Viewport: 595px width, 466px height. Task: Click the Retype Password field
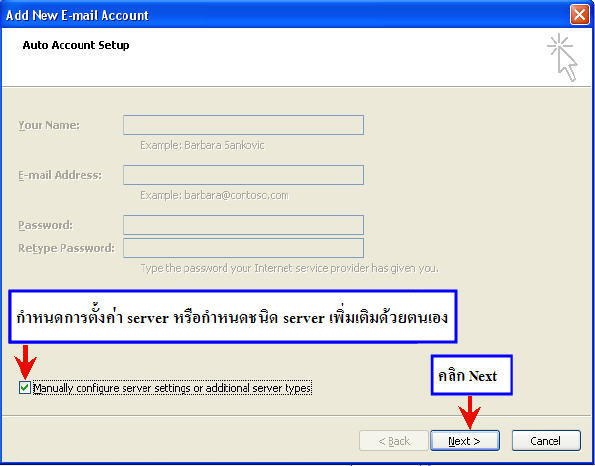coord(243,248)
